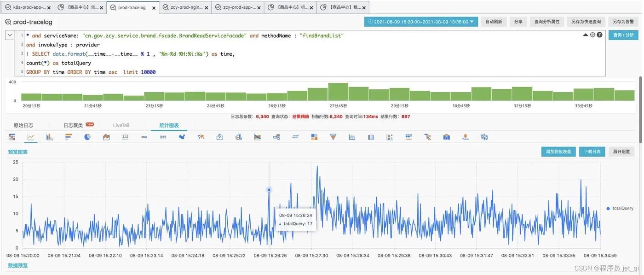Run query with 查询 / 分析 button
This screenshot has height=275, width=644.
[624, 35]
